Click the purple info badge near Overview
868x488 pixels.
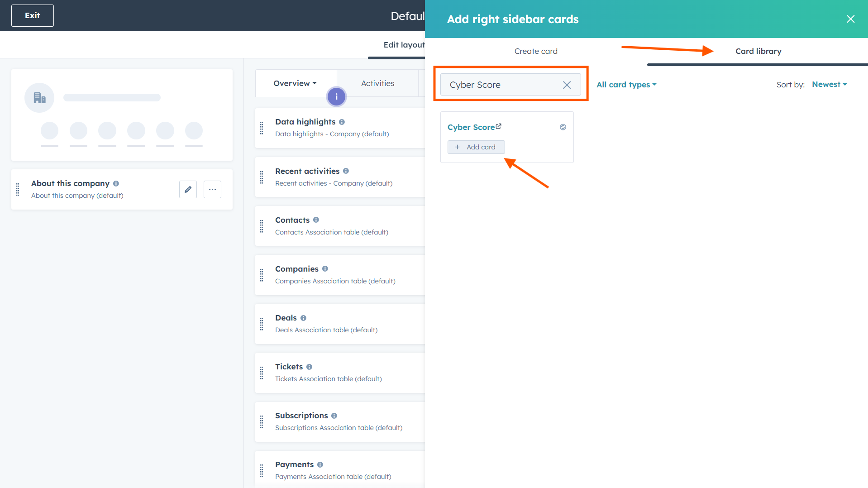[336, 96]
